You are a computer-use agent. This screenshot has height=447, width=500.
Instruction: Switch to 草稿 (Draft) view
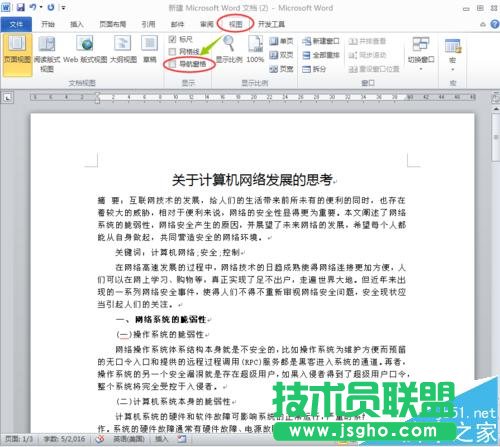pos(150,49)
